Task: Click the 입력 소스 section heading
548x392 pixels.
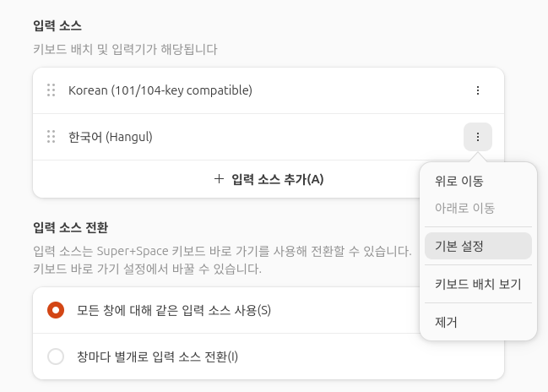Action: (x=57, y=26)
